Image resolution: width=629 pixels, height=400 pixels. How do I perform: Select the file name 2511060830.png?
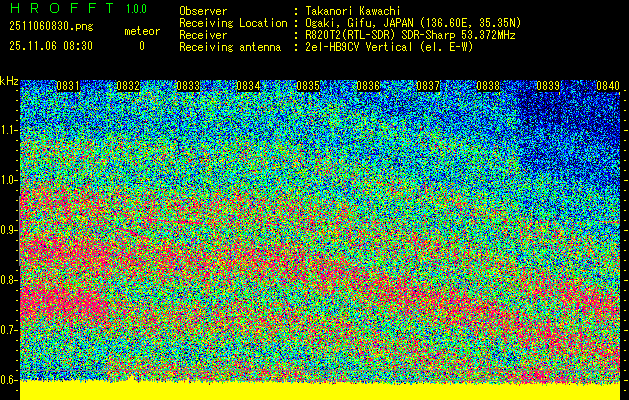(x=51, y=27)
